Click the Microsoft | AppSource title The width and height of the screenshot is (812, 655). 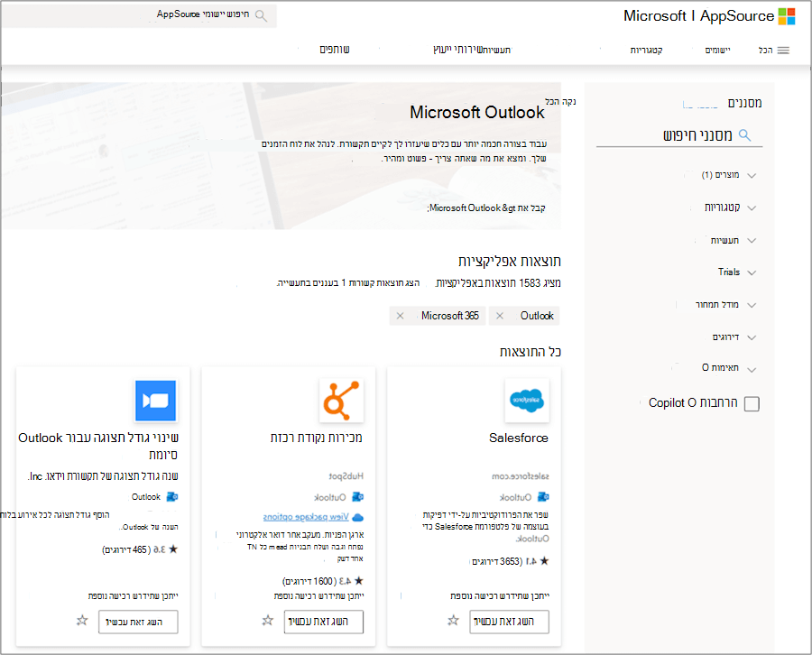click(698, 16)
